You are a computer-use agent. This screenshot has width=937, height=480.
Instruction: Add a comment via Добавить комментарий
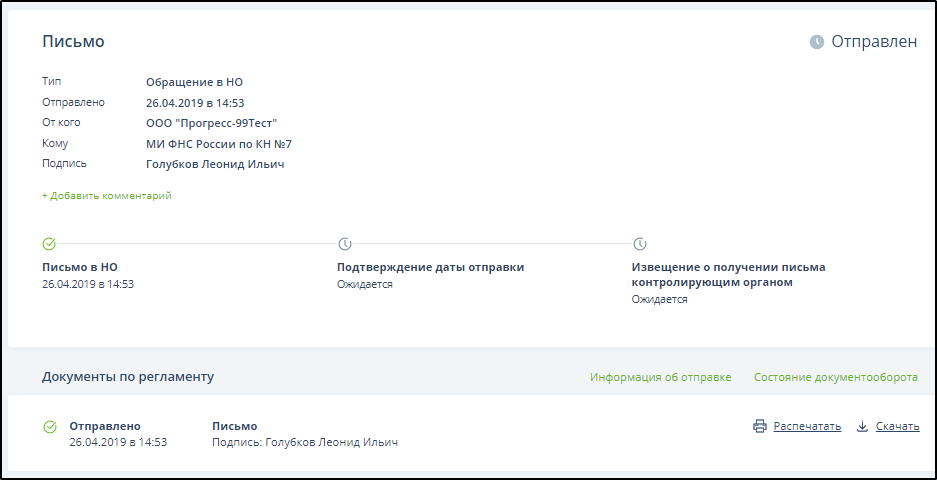point(107,196)
